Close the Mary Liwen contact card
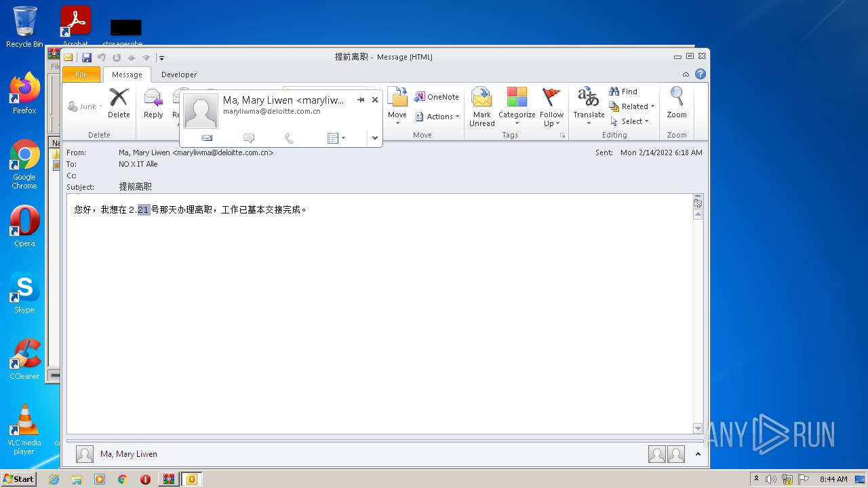Viewport: 868px width, 488px height. [374, 100]
